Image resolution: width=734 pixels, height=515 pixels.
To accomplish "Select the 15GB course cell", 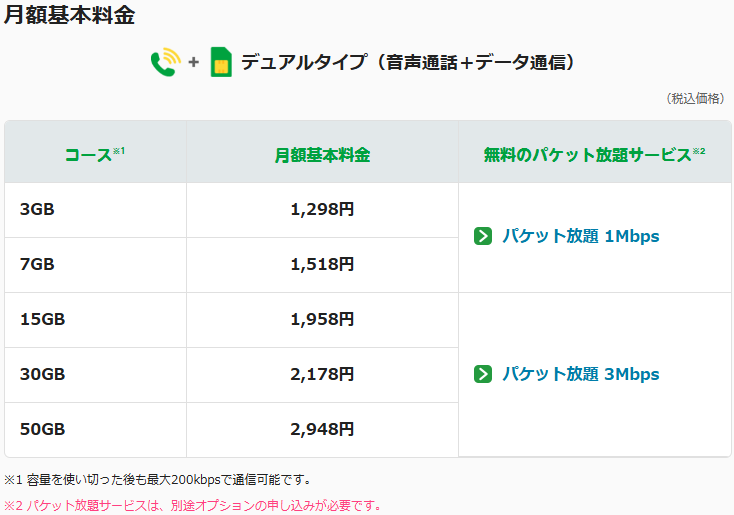I will tap(95, 320).
